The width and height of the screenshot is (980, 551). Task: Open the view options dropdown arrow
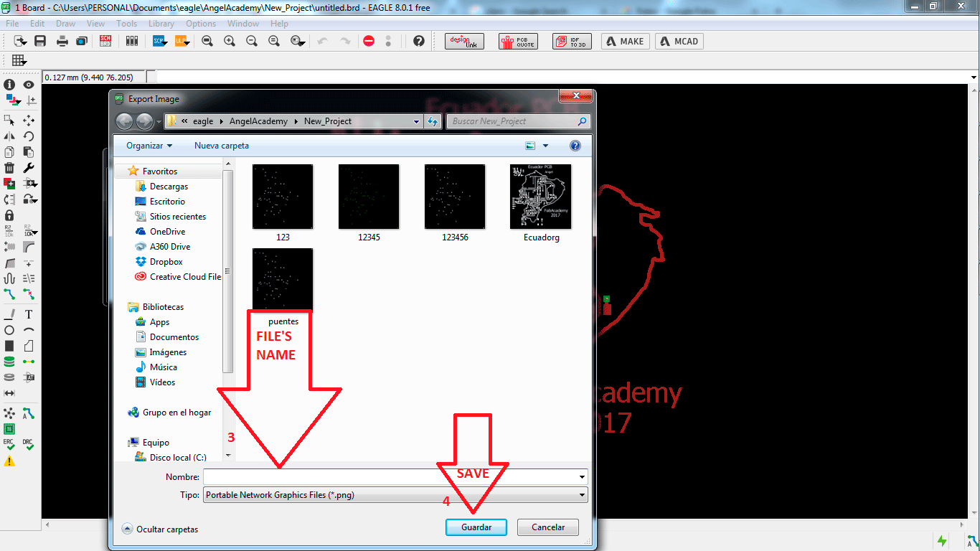pos(545,146)
